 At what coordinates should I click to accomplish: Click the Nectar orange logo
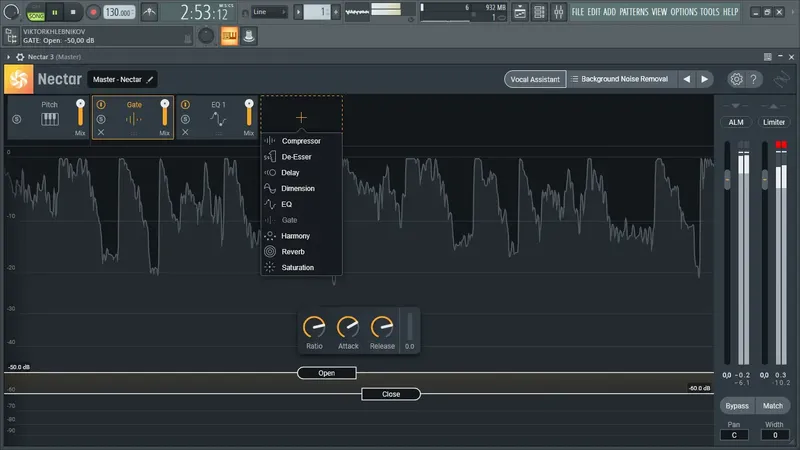pos(19,79)
